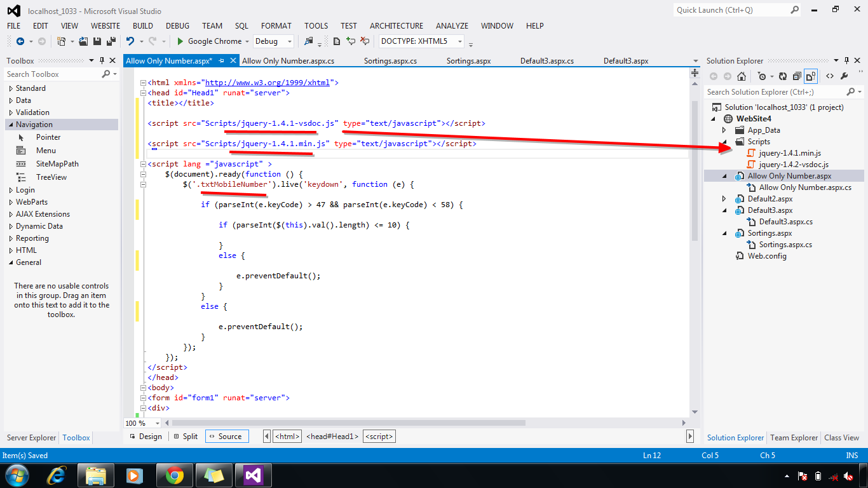Select the Source view button
This screenshot has height=488, width=868.
226,437
